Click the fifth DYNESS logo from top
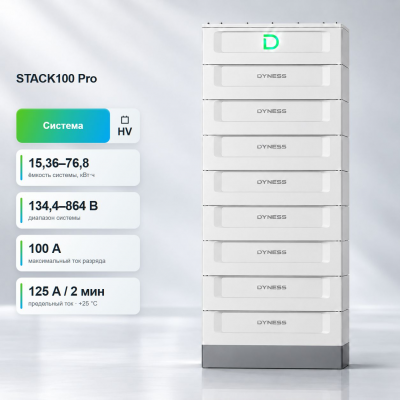 click(x=271, y=217)
